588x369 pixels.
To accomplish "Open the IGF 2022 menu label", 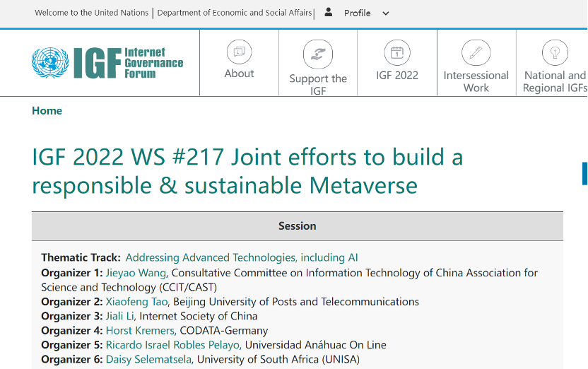I will click(396, 75).
